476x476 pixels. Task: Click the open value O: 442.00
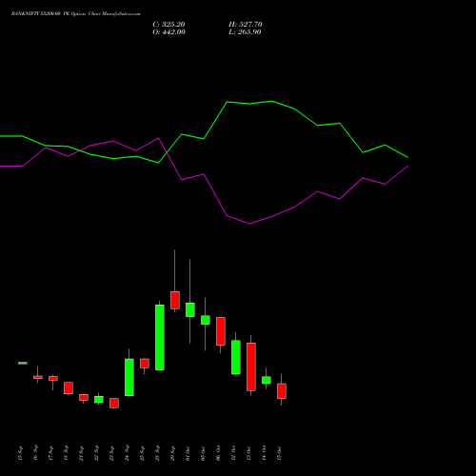tap(169, 32)
